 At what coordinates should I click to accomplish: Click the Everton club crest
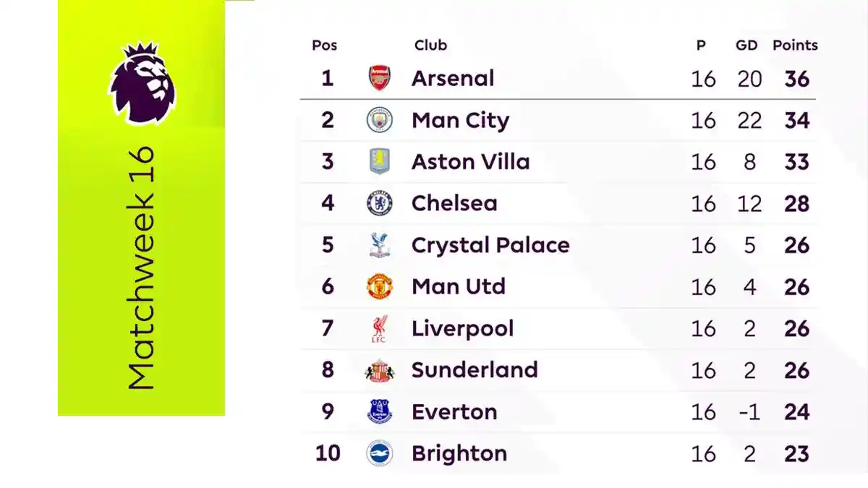(379, 412)
